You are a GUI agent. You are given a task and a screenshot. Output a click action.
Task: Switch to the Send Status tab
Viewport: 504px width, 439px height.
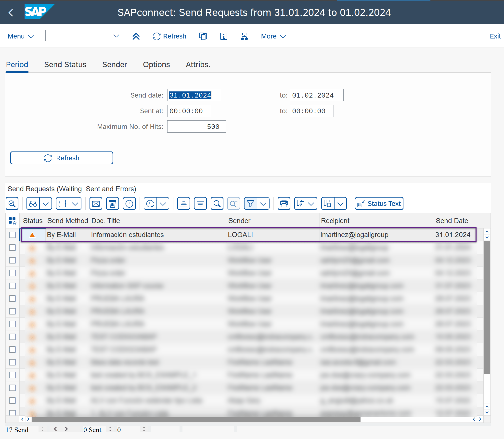click(65, 64)
